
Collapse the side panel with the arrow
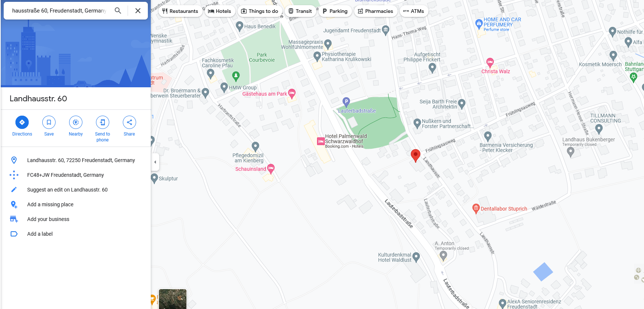coord(155,162)
